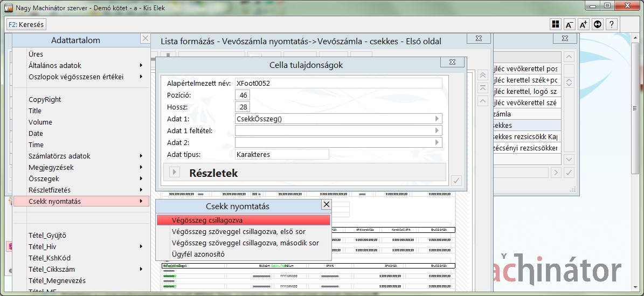Screen dimensions: 644x296
Task: Decrease font size with A- icon
Action: coord(570,25)
